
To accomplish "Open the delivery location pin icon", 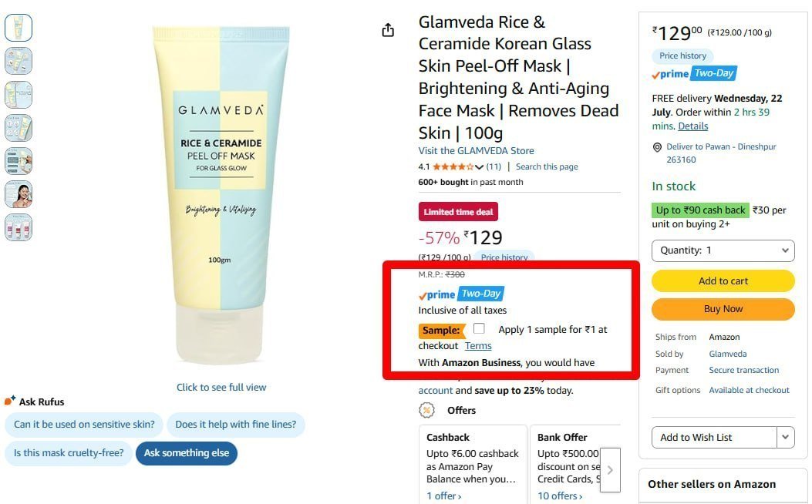I will pyautogui.click(x=657, y=147).
